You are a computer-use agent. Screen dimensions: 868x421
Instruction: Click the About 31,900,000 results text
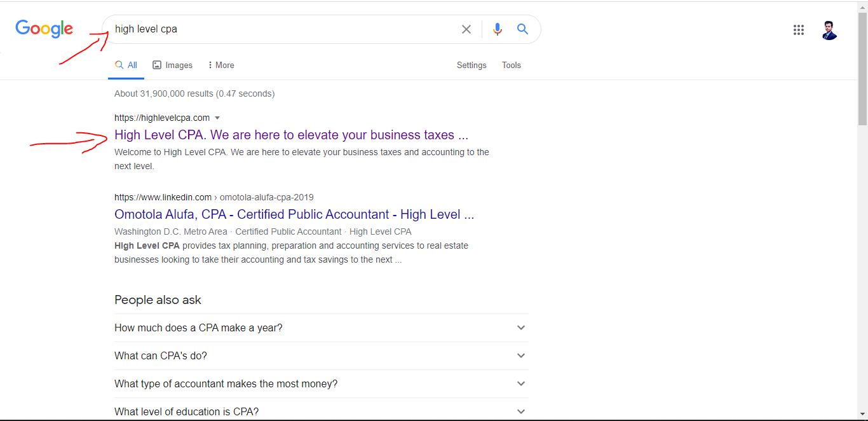(x=194, y=93)
